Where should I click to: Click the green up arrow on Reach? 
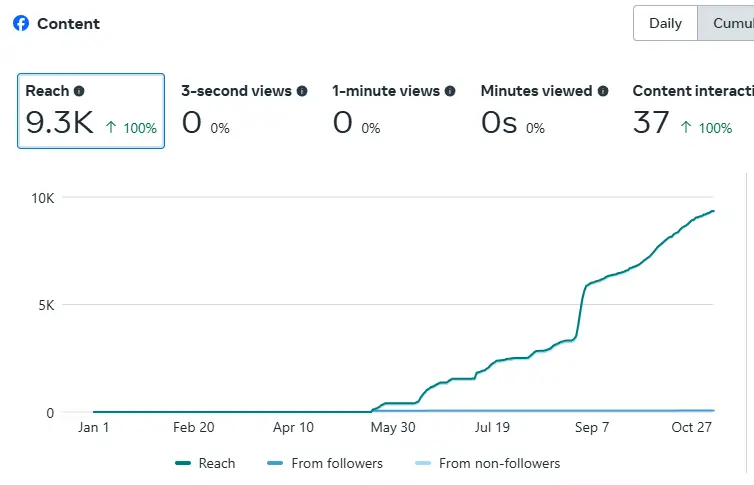pyautogui.click(x=111, y=128)
